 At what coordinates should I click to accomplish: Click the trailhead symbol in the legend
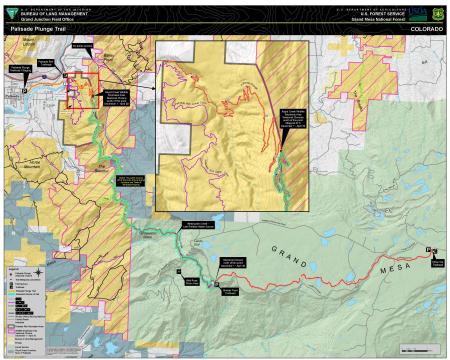(11, 287)
